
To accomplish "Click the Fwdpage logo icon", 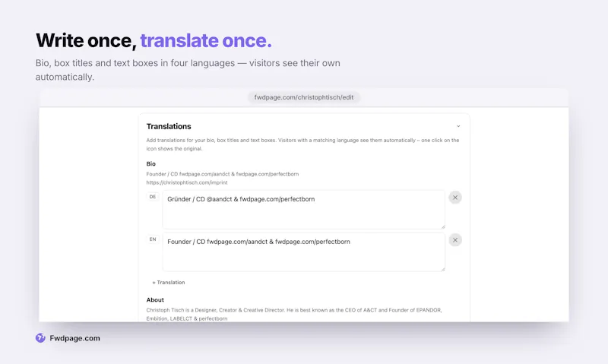I will [40, 338].
